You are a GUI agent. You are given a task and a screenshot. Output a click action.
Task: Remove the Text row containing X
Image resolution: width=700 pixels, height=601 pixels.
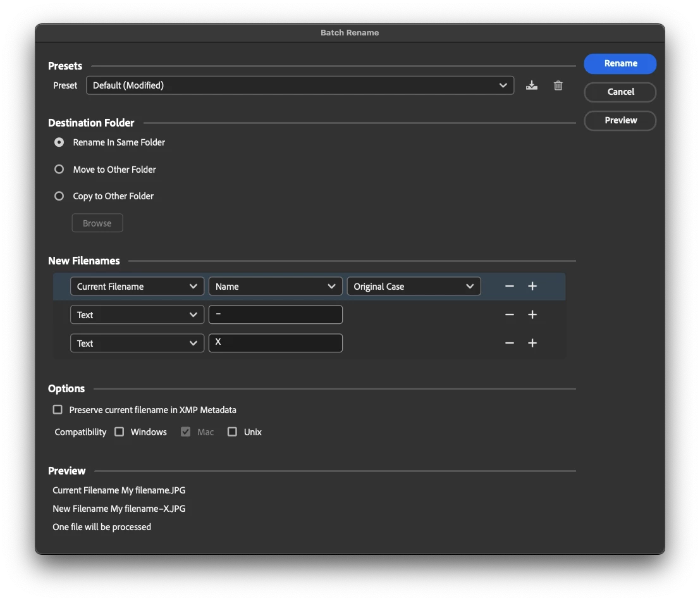pyautogui.click(x=510, y=343)
